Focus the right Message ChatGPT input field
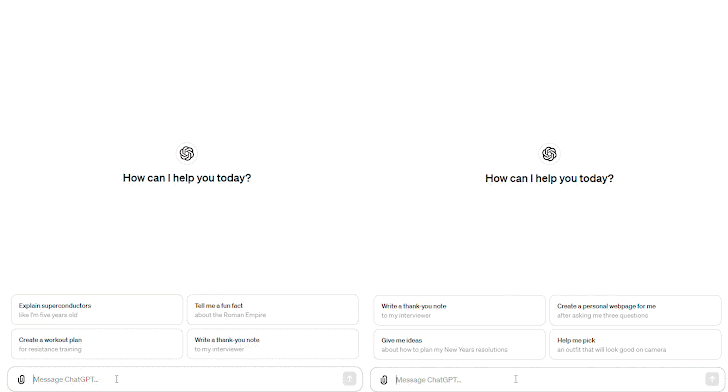The height and width of the screenshot is (392, 728). 548,380
